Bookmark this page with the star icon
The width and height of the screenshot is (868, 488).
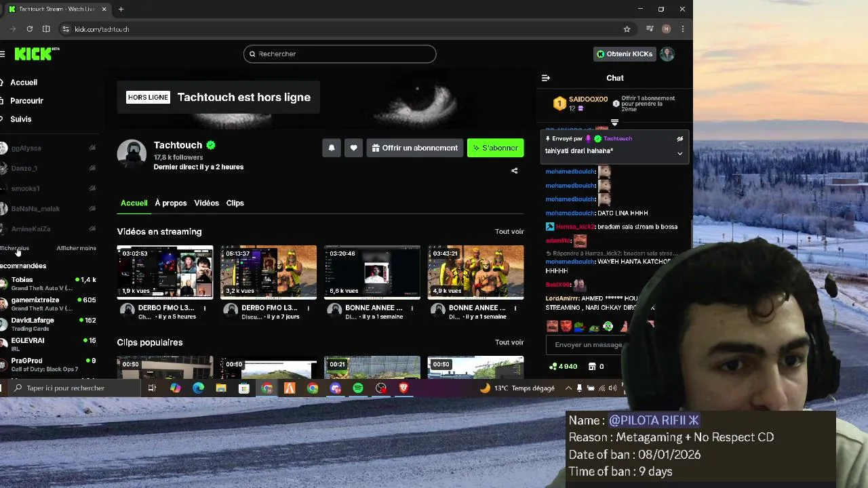(627, 29)
